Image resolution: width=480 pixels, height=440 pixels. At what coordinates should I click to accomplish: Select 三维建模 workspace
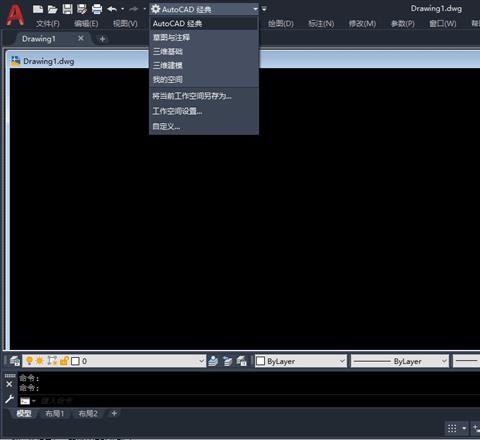(x=204, y=66)
